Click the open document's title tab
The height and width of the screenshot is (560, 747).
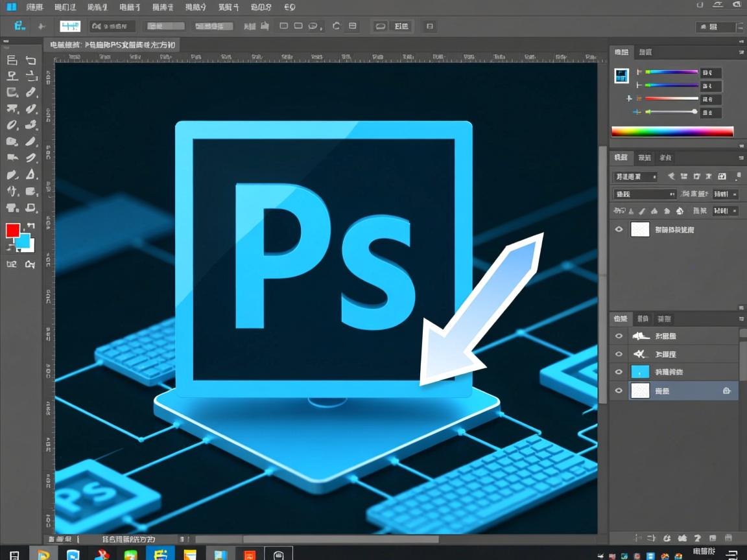pos(112,45)
